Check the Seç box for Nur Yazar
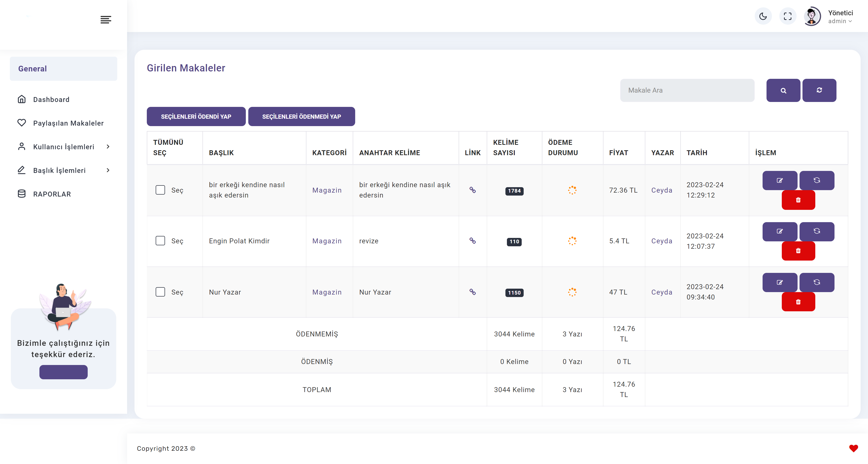Screen dimensions: 868x464 click(x=160, y=292)
